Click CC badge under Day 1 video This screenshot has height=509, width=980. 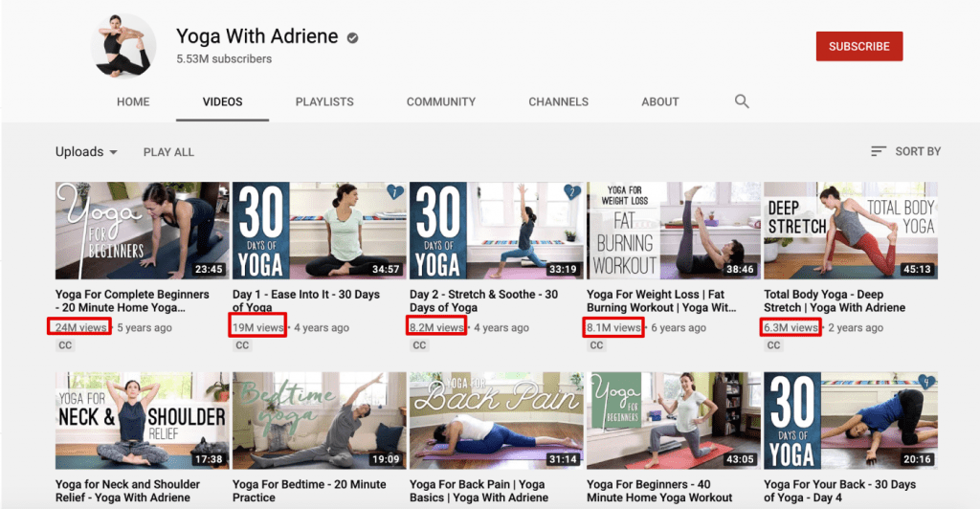tap(242, 345)
